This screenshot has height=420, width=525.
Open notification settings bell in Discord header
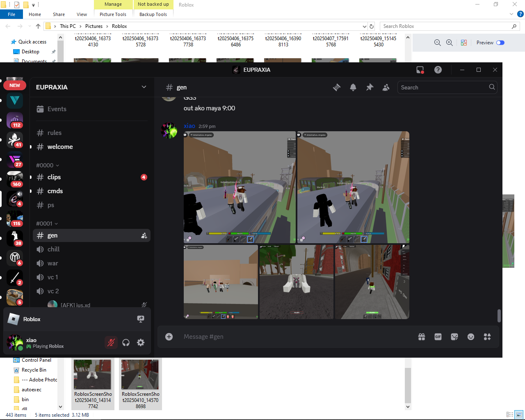(x=353, y=87)
